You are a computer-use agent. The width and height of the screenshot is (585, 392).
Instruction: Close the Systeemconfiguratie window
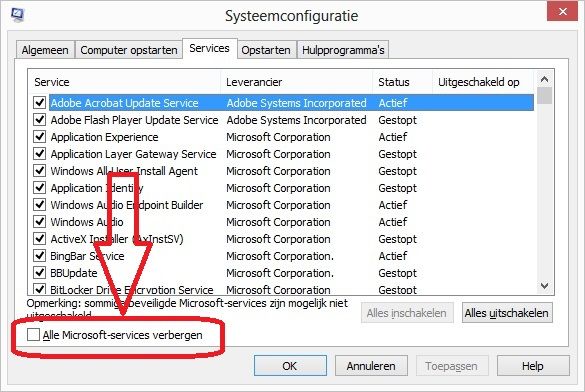tap(562, 12)
